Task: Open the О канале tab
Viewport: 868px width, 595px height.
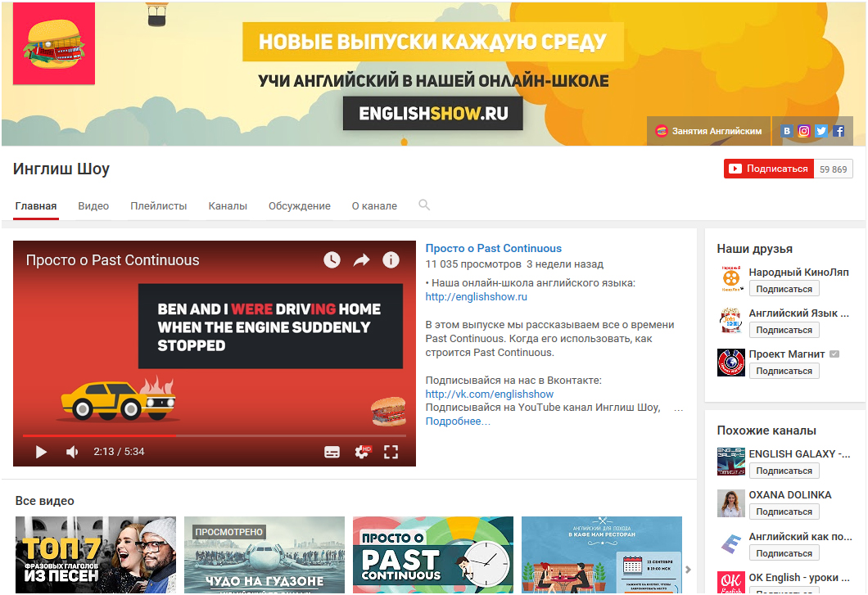Action: [x=374, y=206]
